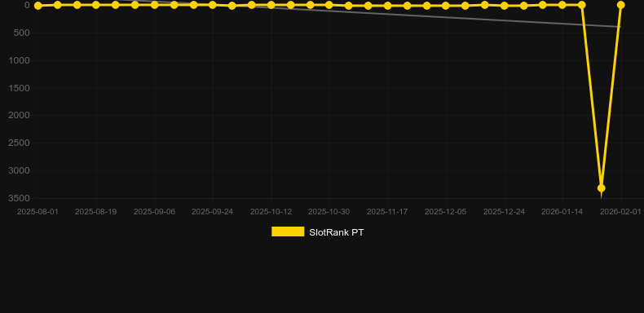Click the y-axis value 500
644x313 pixels.
tap(22, 33)
